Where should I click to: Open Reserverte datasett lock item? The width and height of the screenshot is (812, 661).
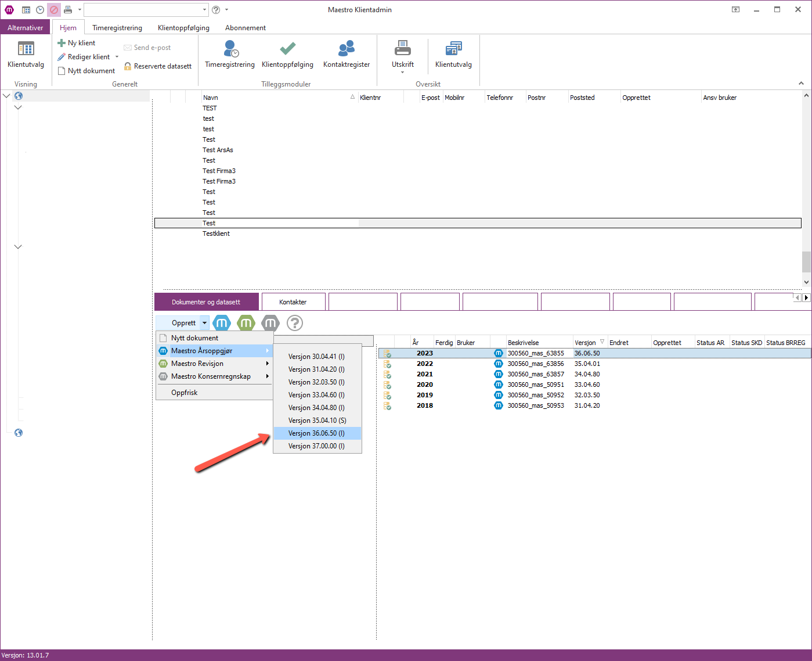[157, 66]
